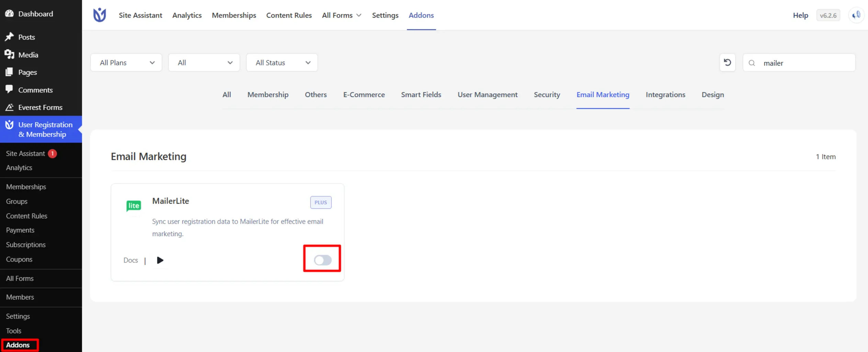Open Tools in sidebar submenu

[x=13, y=331]
